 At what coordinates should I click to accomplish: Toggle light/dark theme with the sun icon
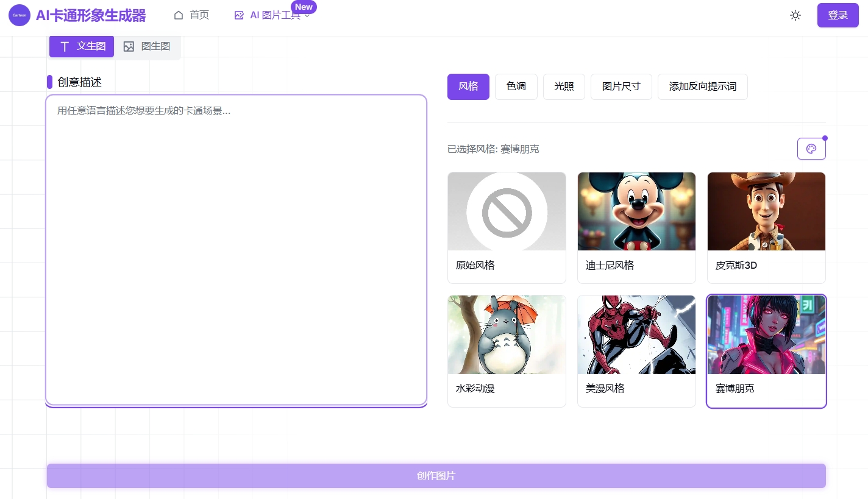point(795,15)
